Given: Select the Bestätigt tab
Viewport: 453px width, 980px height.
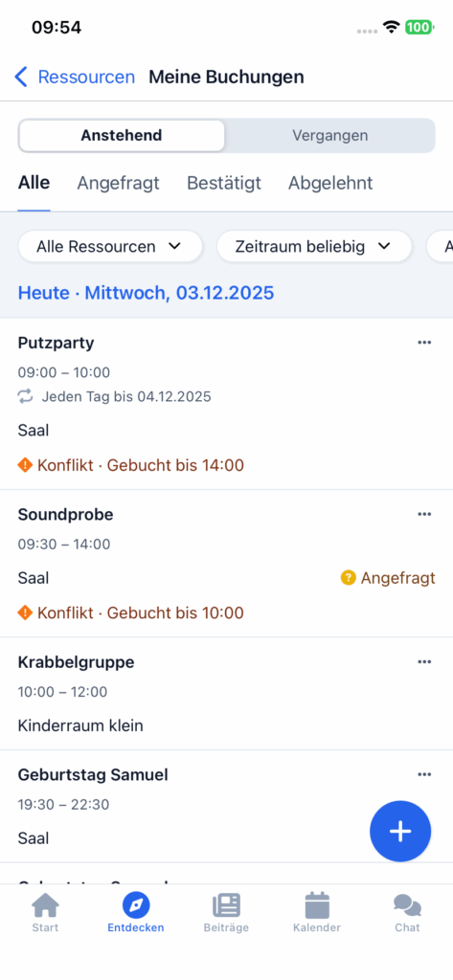Looking at the screenshot, I should click(224, 183).
